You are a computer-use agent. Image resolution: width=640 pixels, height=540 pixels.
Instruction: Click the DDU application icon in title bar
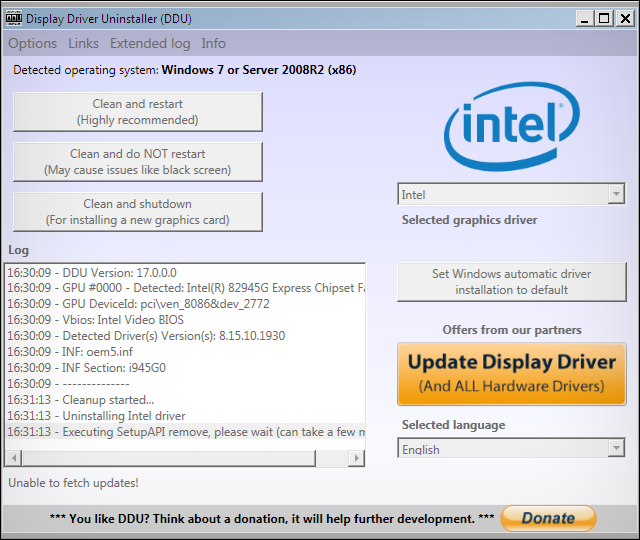pyautogui.click(x=14, y=18)
